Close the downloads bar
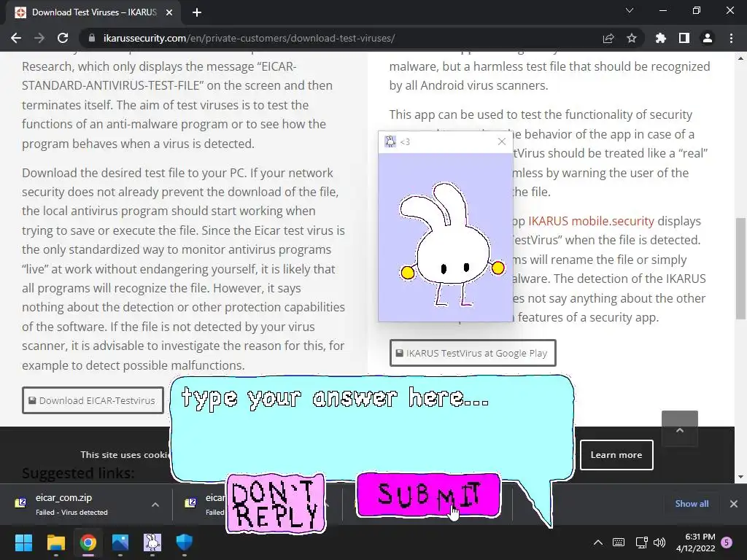This screenshot has width=747, height=560. tap(734, 504)
